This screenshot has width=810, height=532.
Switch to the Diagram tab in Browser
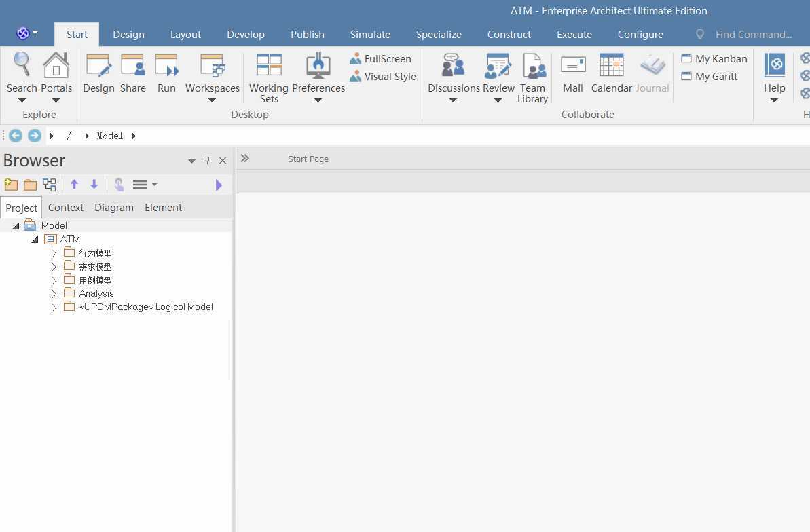(113, 208)
